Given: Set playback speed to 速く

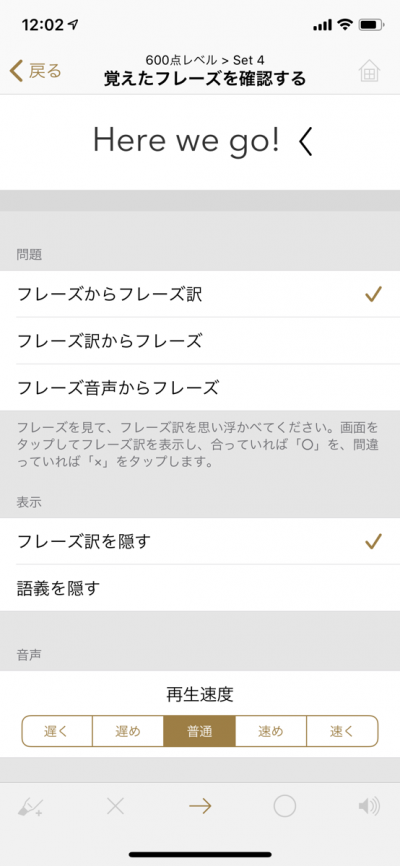Looking at the screenshot, I should coord(342,731).
